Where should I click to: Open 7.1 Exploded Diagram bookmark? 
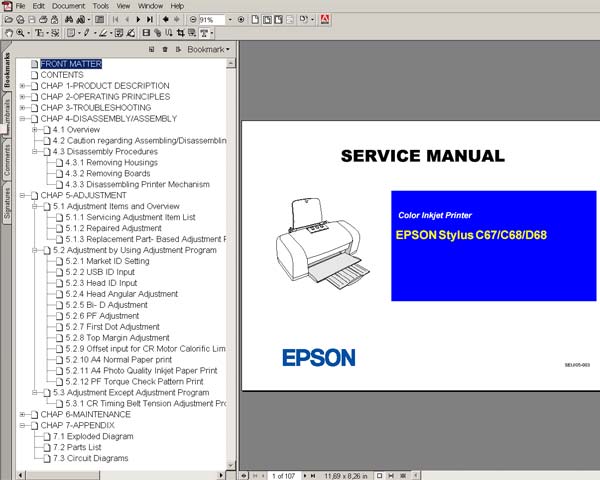click(x=93, y=436)
